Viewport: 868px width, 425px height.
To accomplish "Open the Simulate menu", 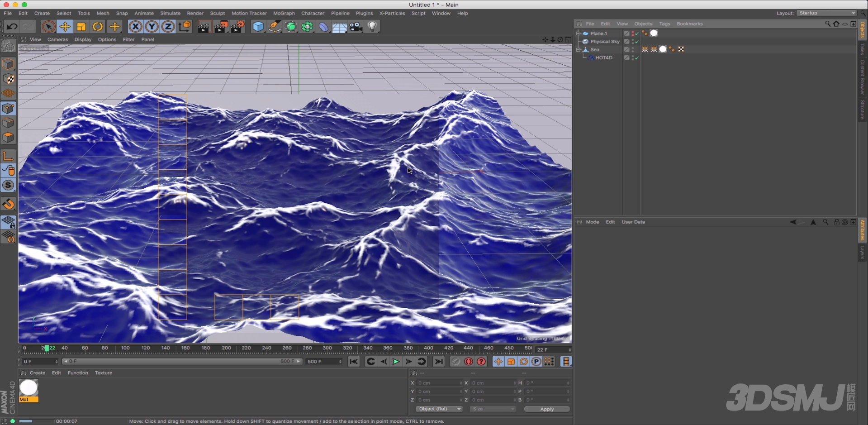I will tap(170, 13).
